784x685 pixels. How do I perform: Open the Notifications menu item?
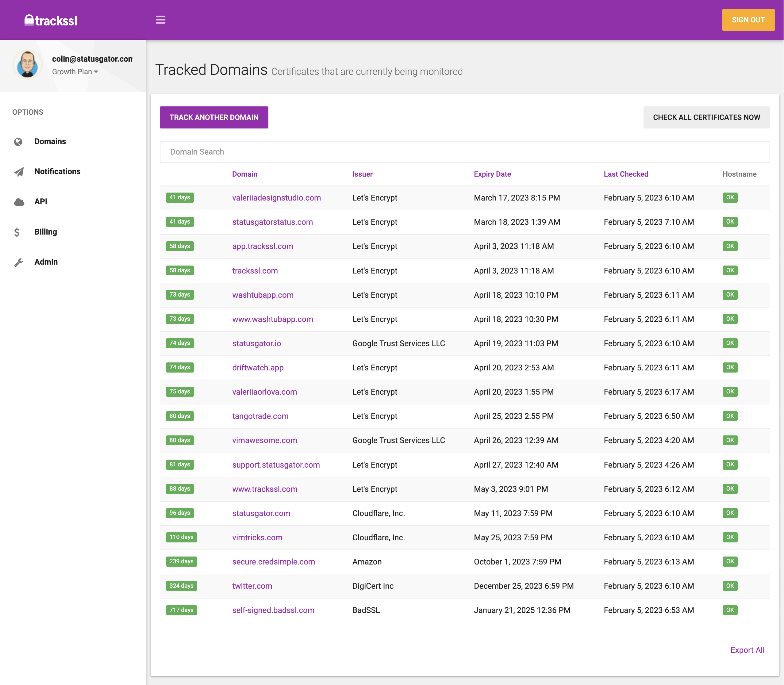coord(57,172)
